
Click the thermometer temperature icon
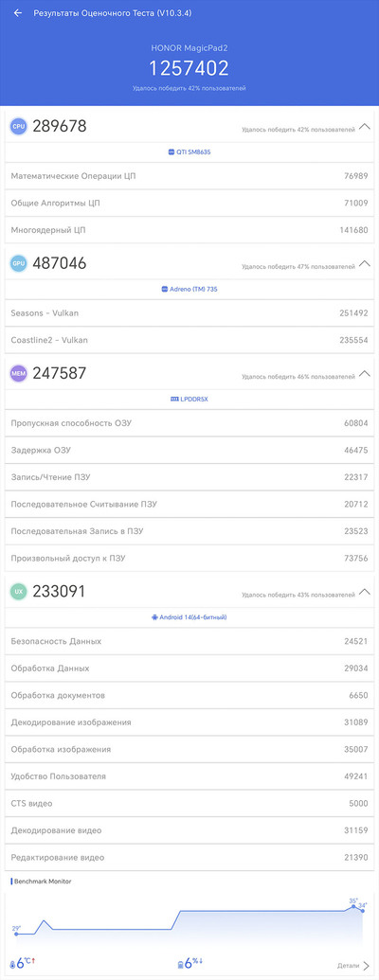point(12,964)
